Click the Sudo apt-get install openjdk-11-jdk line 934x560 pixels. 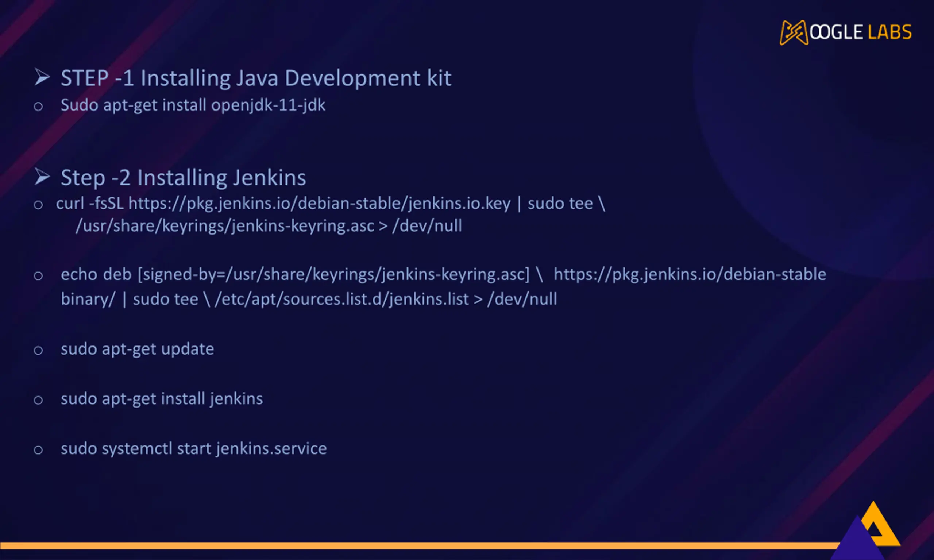coord(193,105)
